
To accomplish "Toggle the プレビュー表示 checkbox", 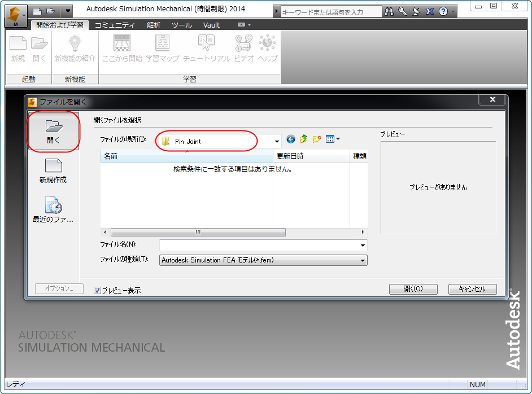I will coord(97,290).
